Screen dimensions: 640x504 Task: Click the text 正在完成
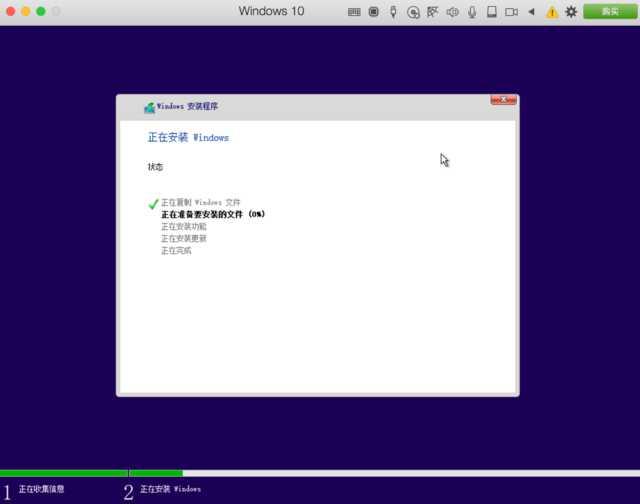pos(176,251)
